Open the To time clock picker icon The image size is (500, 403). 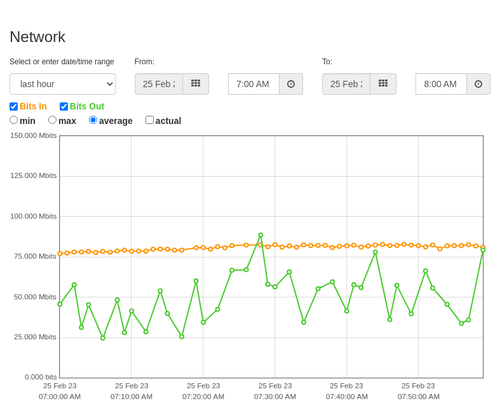click(478, 84)
